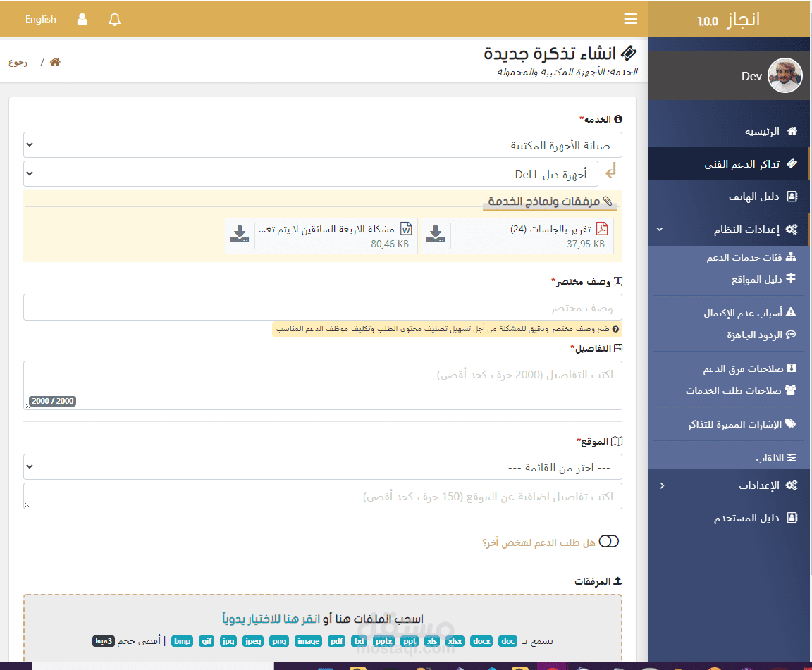Click the وصف مختصر input field
The width and height of the screenshot is (812, 670).
tap(322, 308)
